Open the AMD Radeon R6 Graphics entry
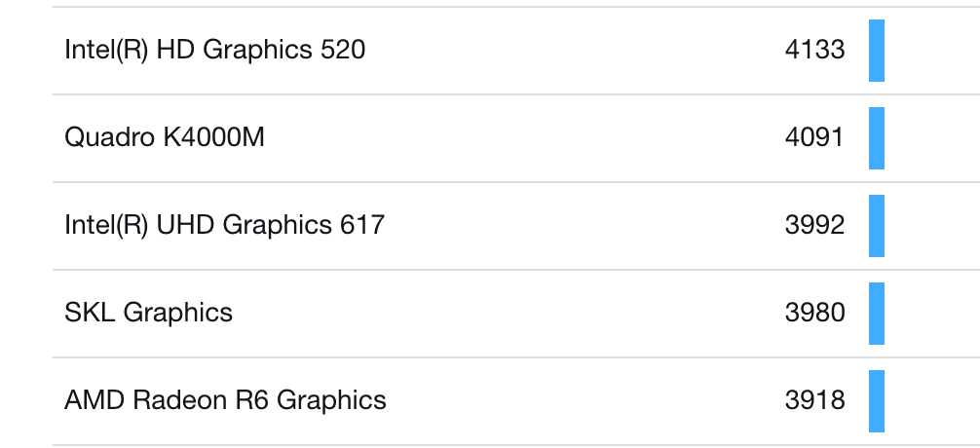The image size is (980, 448). (x=225, y=400)
